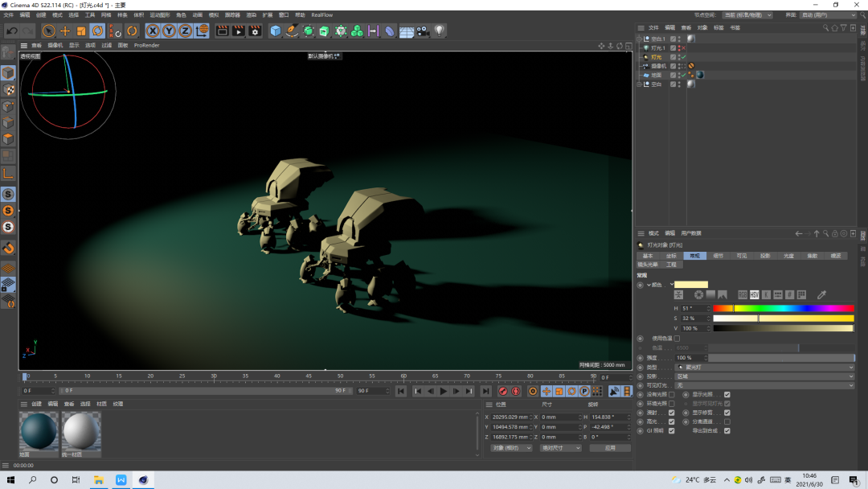Viewport: 868px width, 489px height.
Task: Open 对象 (相对) dropdown in coordinates panel
Action: click(x=511, y=448)
